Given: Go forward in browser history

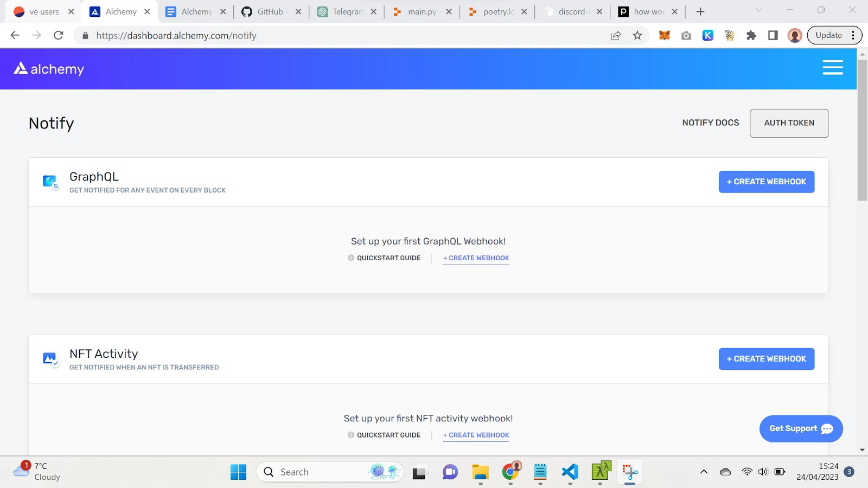Looking at the screenshot, I should coord(36,35).
